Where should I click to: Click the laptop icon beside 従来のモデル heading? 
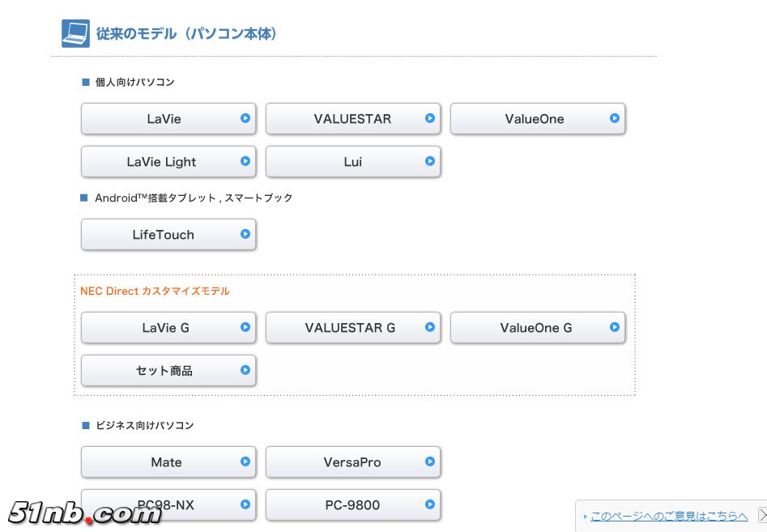(75, 34)
